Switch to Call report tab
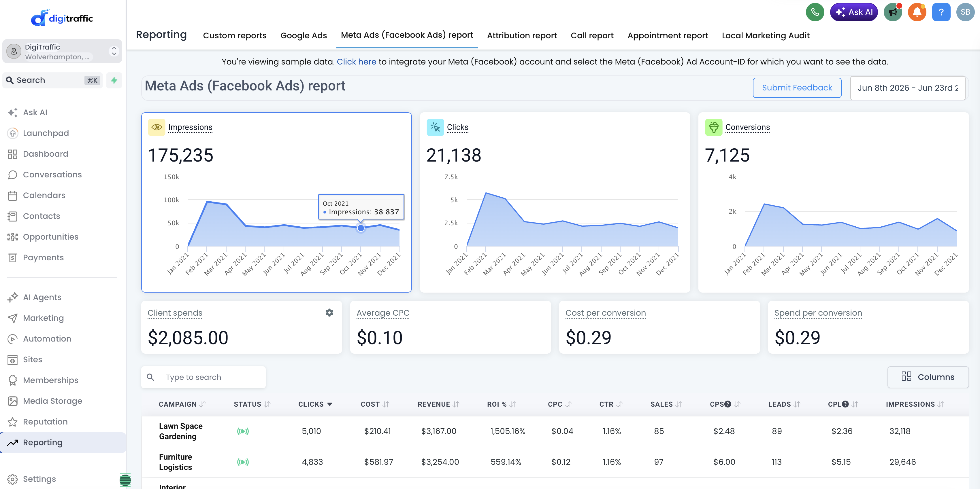 (x=592, y=35)
